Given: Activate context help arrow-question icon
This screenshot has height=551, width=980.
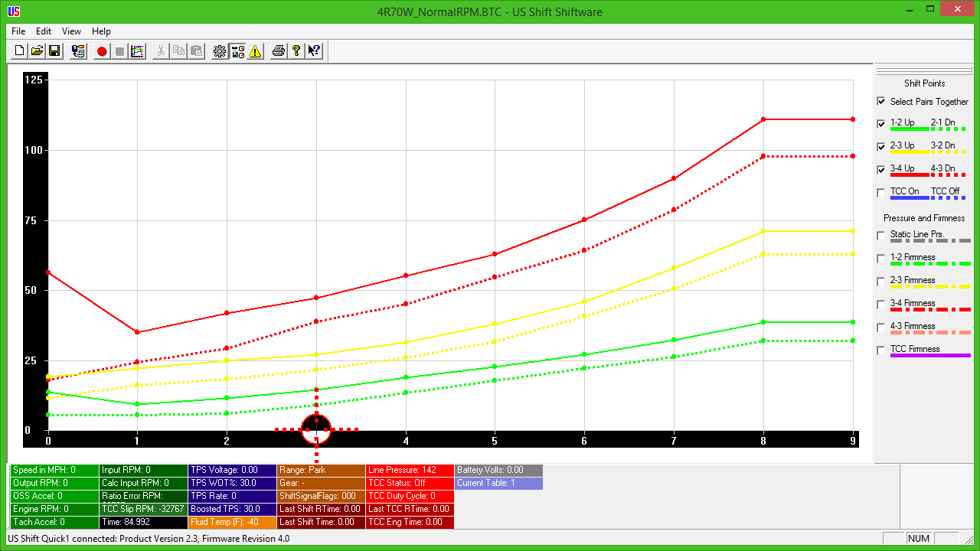Looking at the screenshot, I should (x=314, y=51).
